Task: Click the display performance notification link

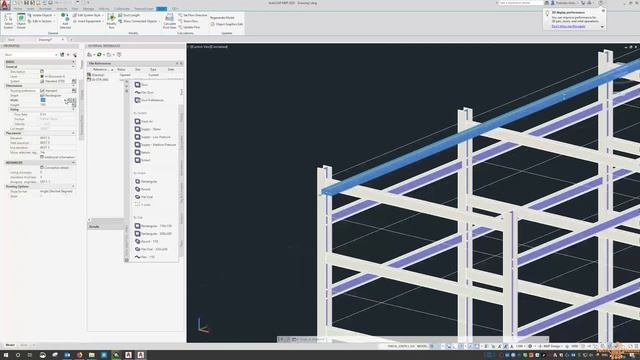Action: point(568,26)
